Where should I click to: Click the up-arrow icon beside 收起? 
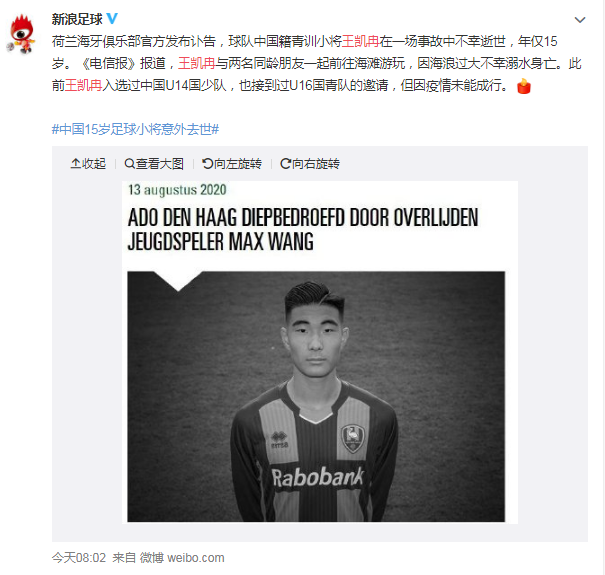76,164
